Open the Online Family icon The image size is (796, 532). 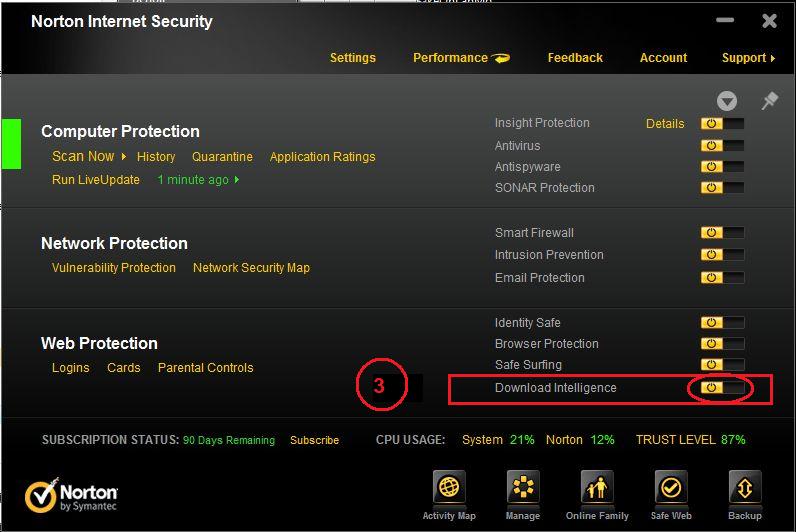[x=597, y=487]
